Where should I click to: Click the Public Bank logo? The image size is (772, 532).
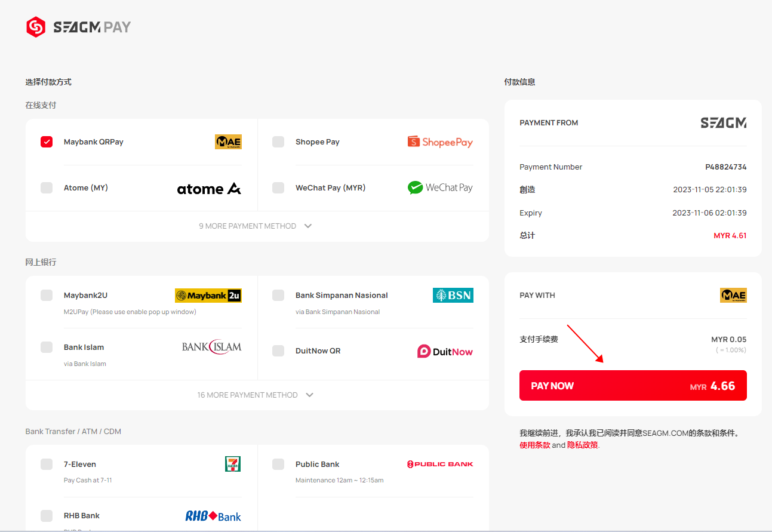[440, 464]
